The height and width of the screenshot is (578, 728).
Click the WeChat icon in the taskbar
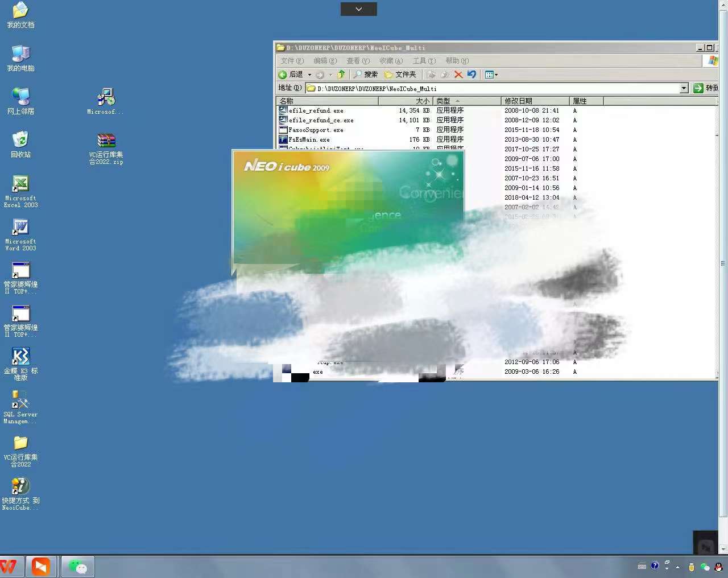[77, 567]
